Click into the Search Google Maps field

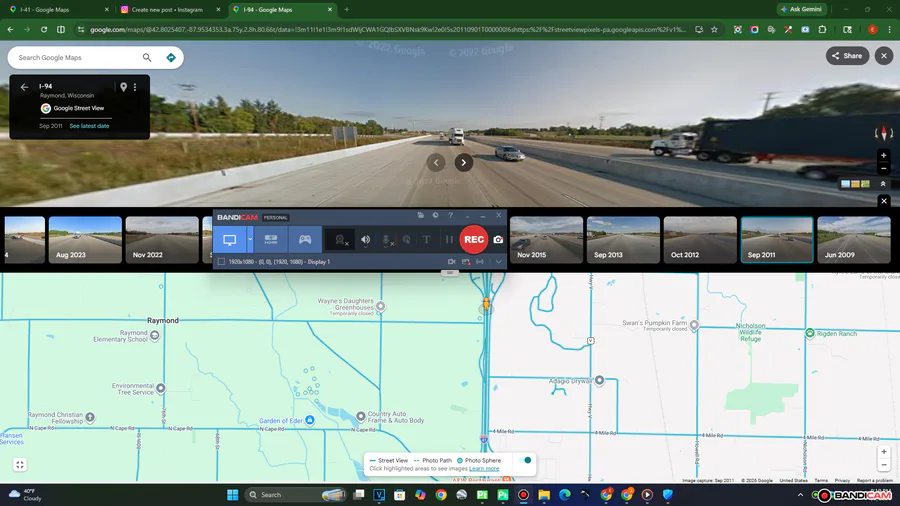[77, 57]
